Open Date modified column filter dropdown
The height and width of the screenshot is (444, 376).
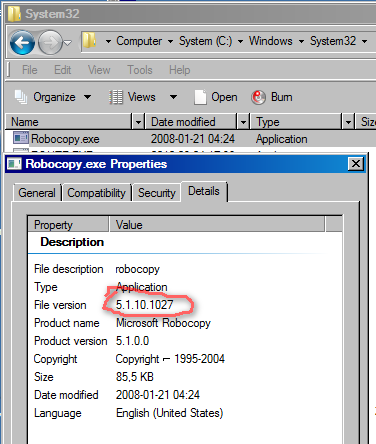tap(243, 122)
